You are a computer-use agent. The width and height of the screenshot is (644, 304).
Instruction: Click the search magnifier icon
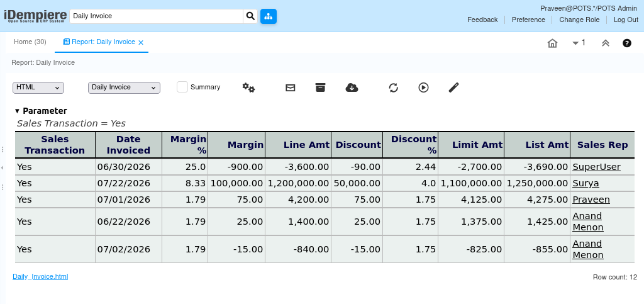[x=250, y=16]
